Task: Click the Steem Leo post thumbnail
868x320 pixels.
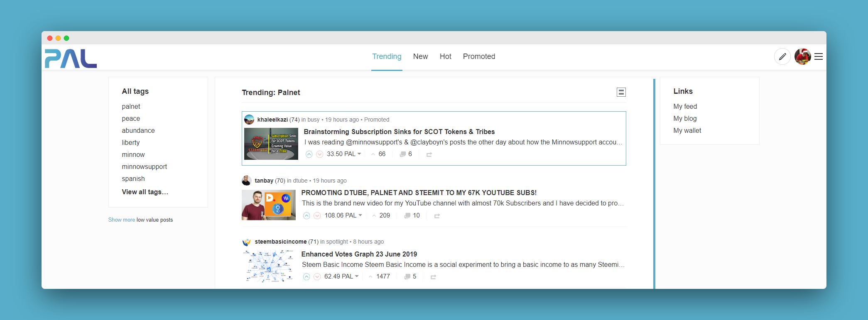Action: point(271,144)
